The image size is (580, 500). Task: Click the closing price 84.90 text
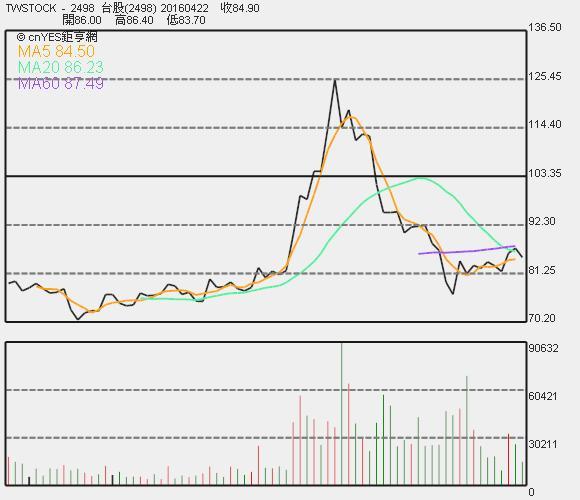pyautogui.click(x=240, y=8)
